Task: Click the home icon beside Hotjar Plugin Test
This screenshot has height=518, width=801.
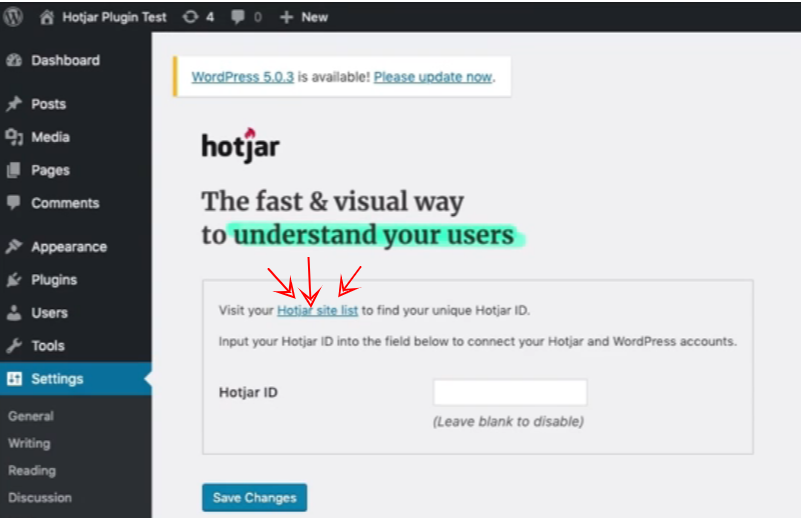Action: 46,17
